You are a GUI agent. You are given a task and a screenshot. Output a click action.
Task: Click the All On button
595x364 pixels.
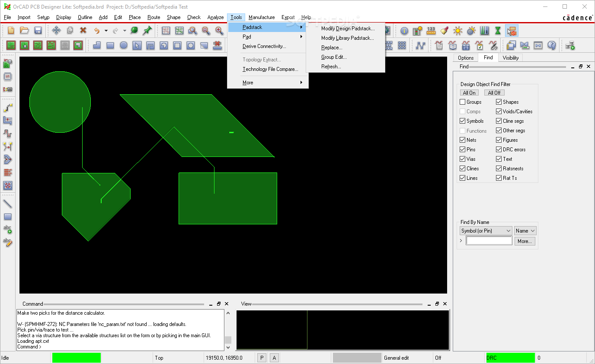(469, 93)
